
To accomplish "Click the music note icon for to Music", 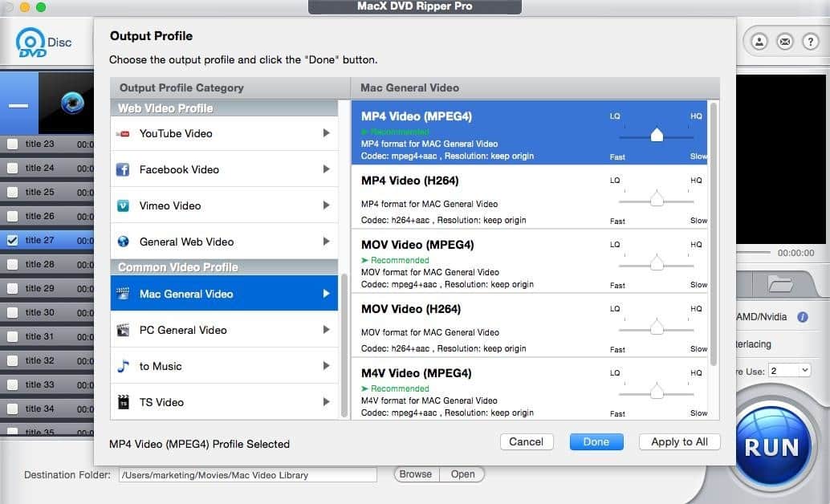I will 123,366.
